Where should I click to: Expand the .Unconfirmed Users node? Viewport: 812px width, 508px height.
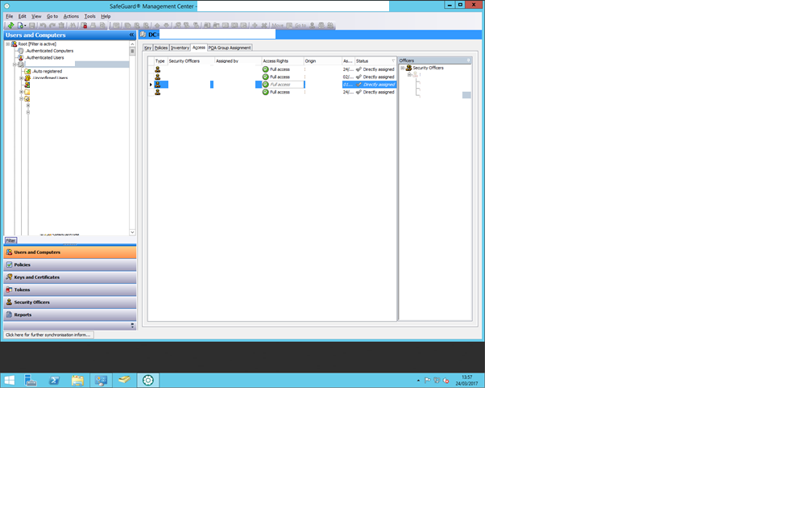tap(21, 77)
